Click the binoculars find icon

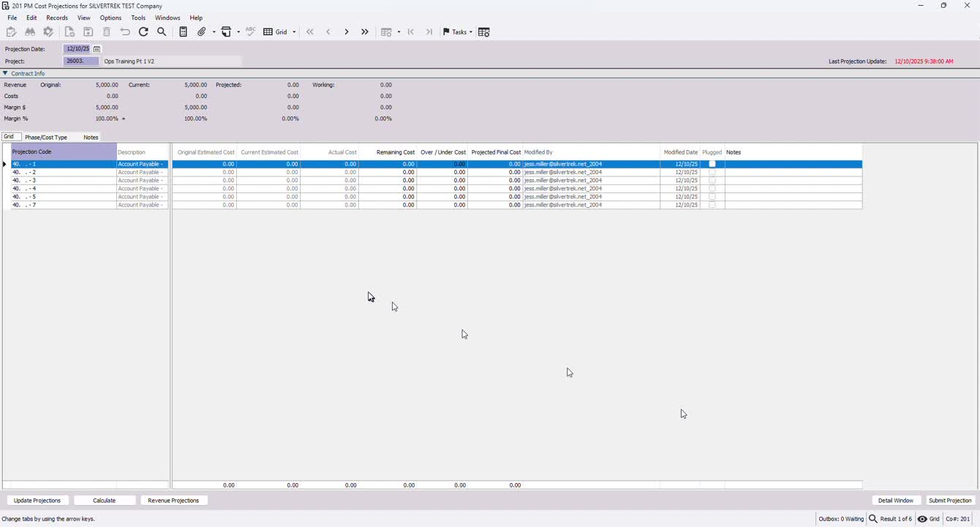coord(30,32)
